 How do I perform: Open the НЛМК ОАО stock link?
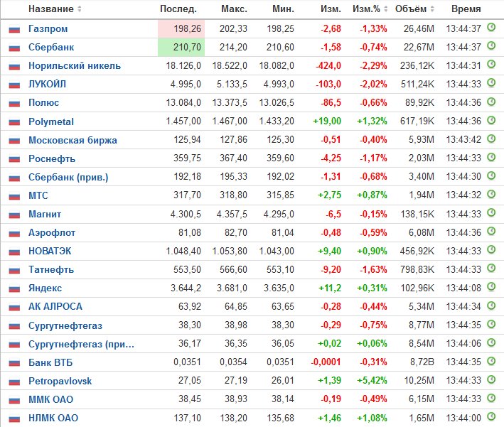tap(53, 418)
